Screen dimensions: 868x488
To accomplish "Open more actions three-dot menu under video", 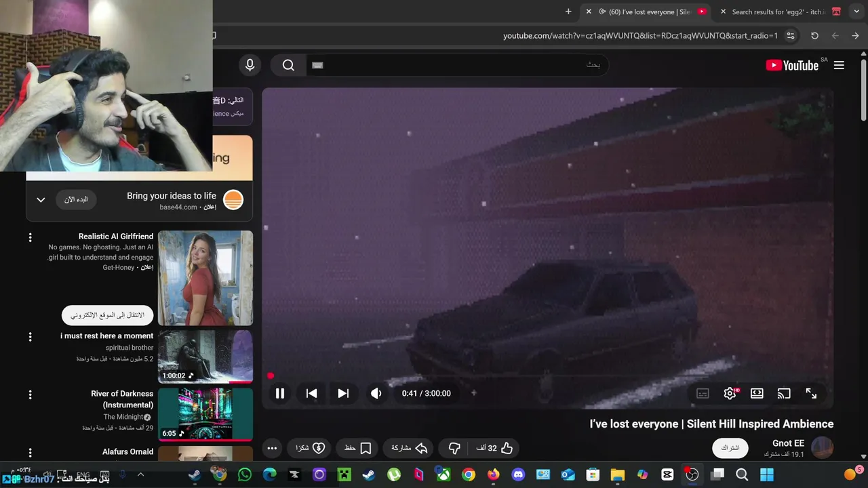I will 272,448.
